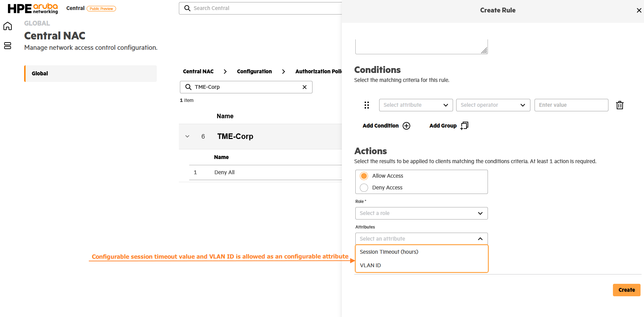Click the '1 item' count text

[x=186, y=101]
